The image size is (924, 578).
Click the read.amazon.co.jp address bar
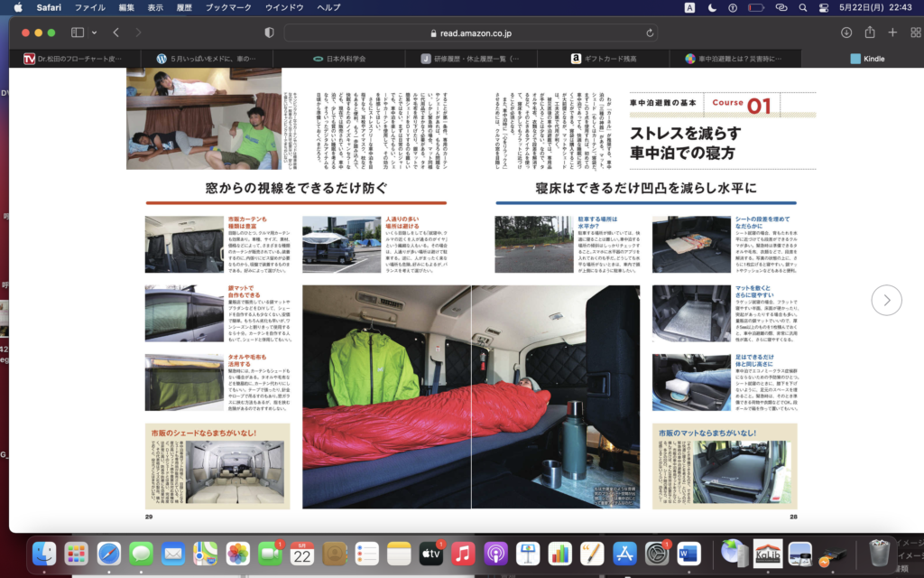(x=469, y=33)
